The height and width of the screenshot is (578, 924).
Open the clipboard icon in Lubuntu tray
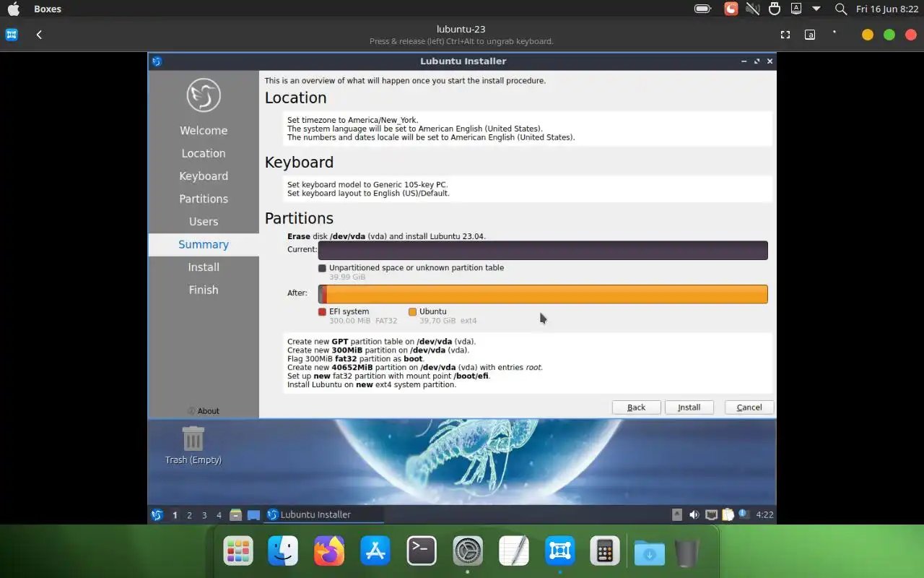pos(728,515)
